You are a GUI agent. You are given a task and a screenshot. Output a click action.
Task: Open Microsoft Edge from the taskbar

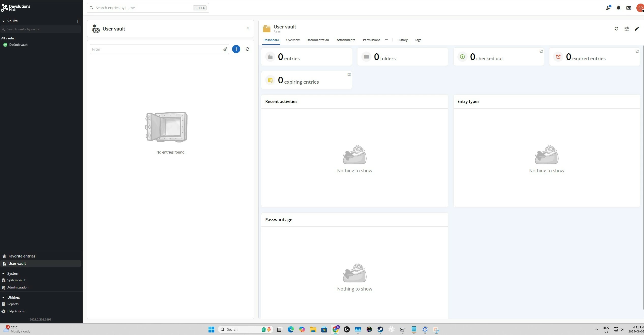(291, 330)
